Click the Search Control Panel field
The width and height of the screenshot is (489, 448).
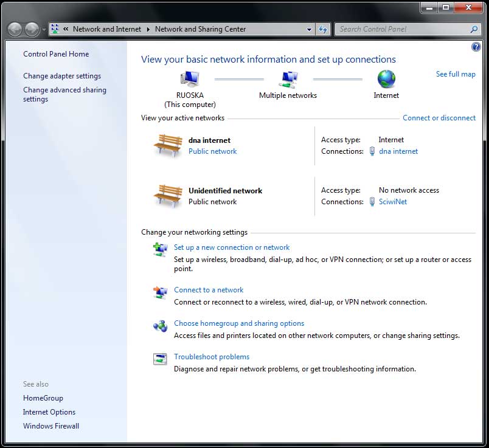click(401, 29)
